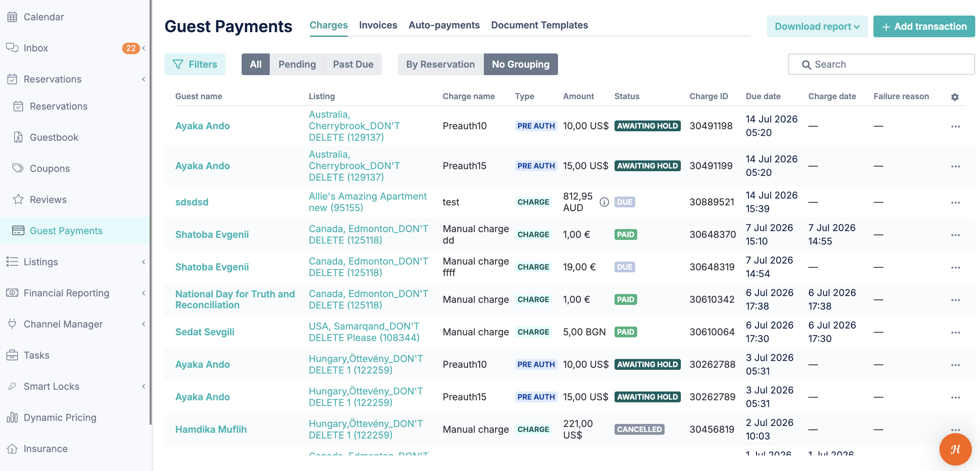Open Guestbook in the sidebar
This screenshot has width=980, height=471.
coord(54,137)
